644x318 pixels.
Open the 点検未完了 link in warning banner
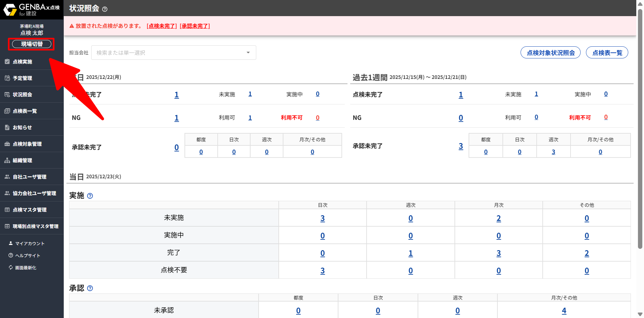[162, 26]
